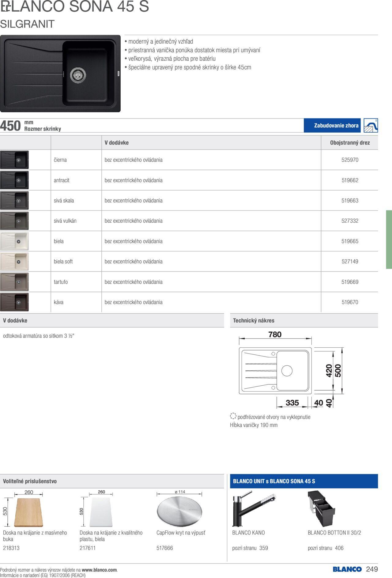
Task: Click the 'pozri stranu 406' reference
Action: 326,548
